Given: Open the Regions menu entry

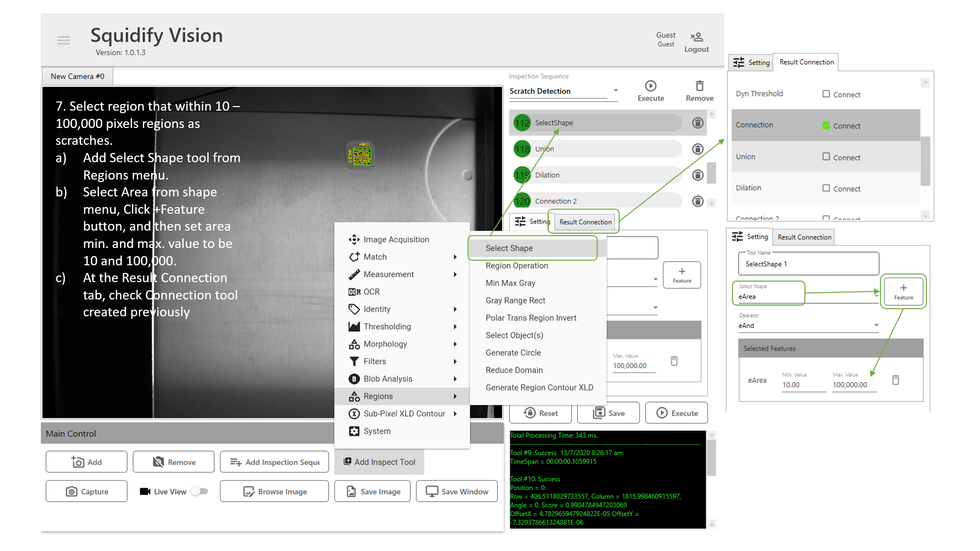Looking at the screenshot, I should coord(402,396).
